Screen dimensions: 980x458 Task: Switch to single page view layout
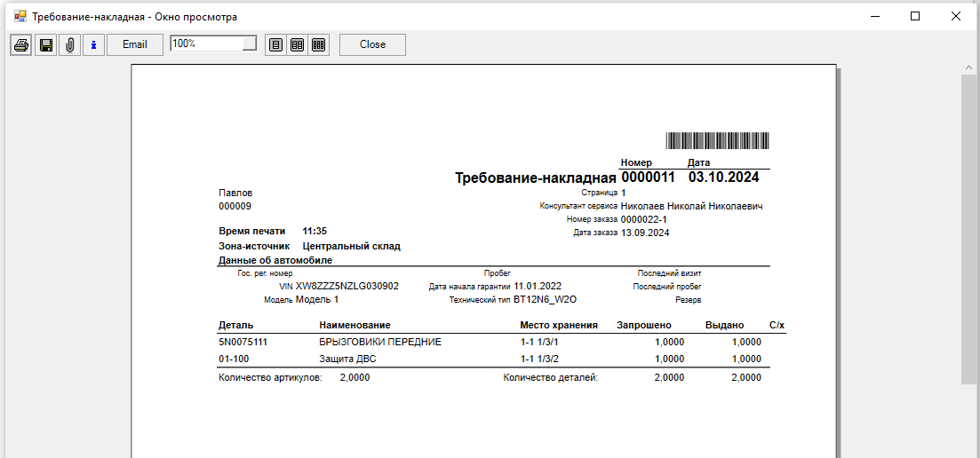pyautogui.click(x=275, y=44)
